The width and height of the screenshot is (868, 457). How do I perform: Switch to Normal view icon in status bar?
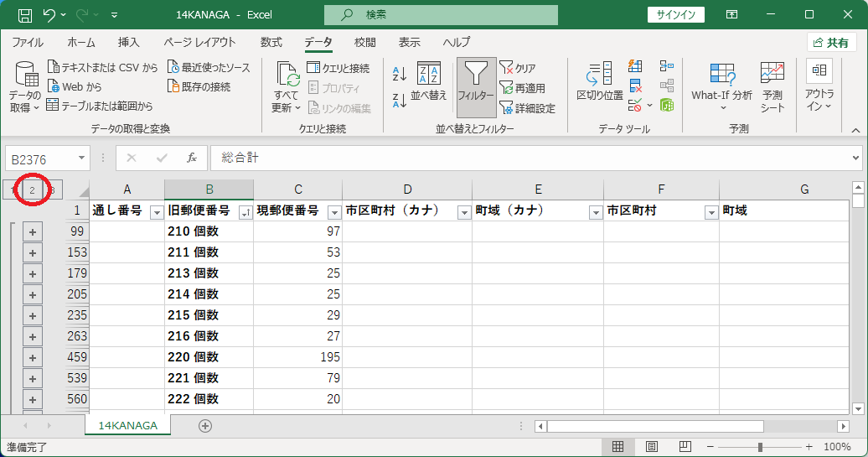617,446
